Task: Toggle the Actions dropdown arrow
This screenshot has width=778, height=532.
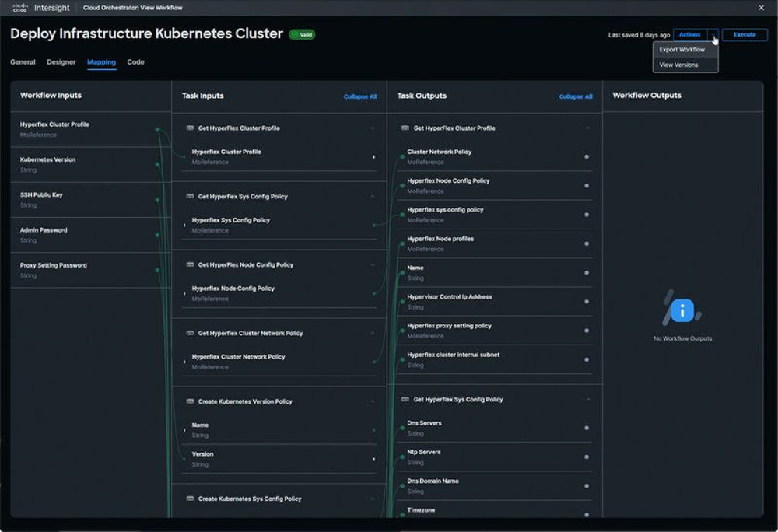Action: 713,35
